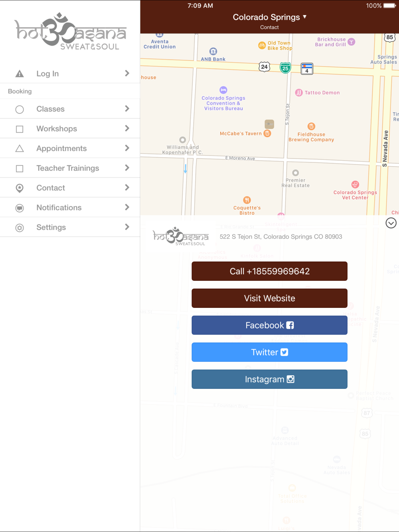Expand Log In chevron arrow
The height and width of the screenshot is (532, 399).
(x=127, y=73)
